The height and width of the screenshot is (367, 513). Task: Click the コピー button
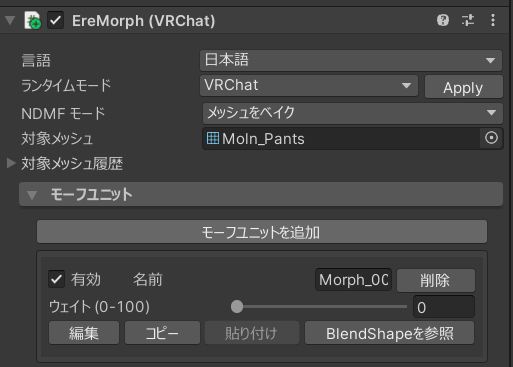click(x=162, y=333)
